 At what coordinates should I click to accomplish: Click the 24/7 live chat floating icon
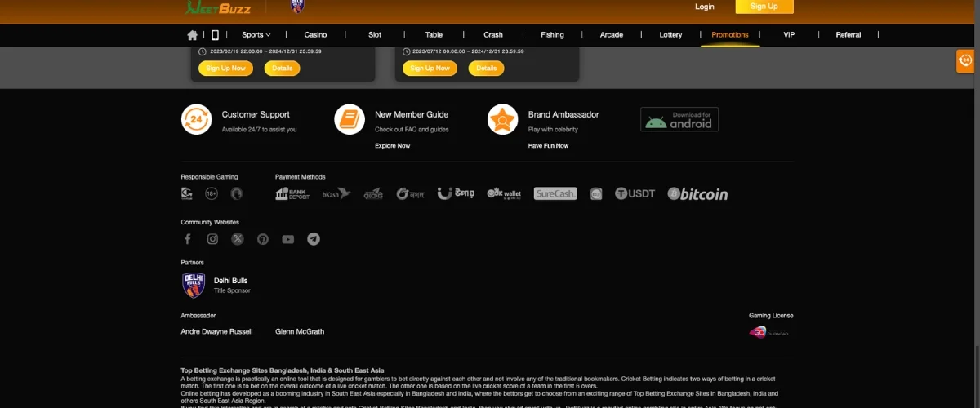[965, 61]
